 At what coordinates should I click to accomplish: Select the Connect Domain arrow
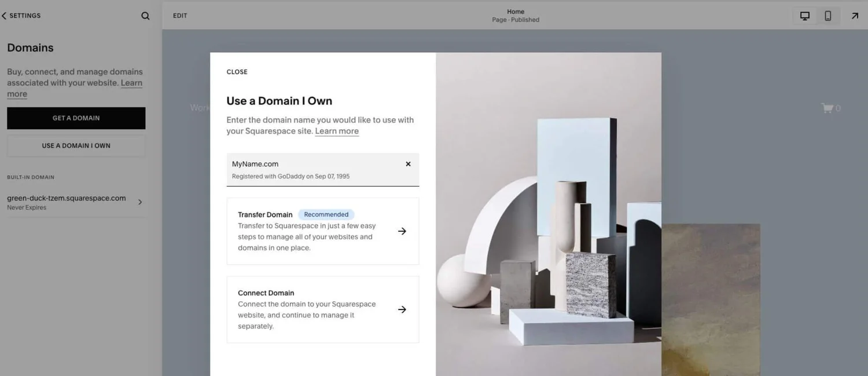(402, 309)
